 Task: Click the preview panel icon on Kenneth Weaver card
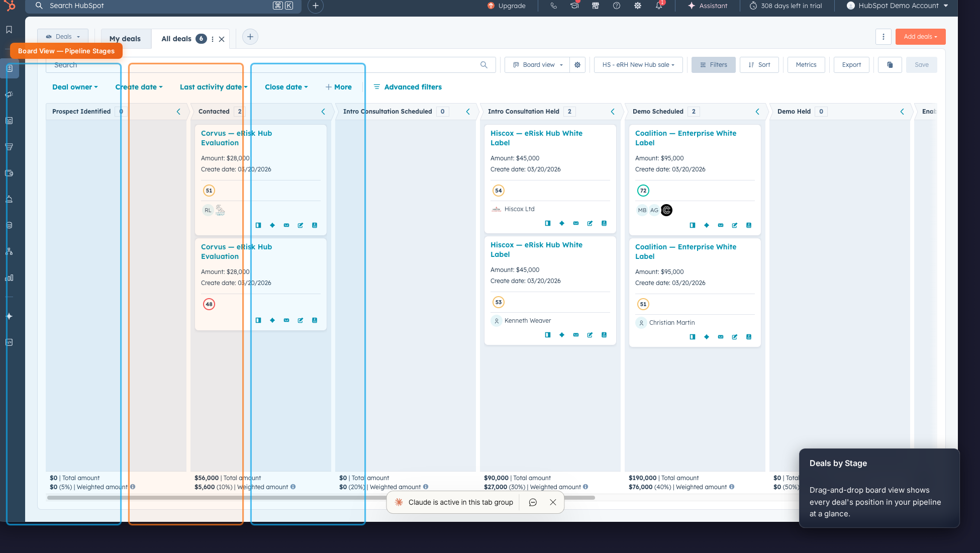coord(548,335)
